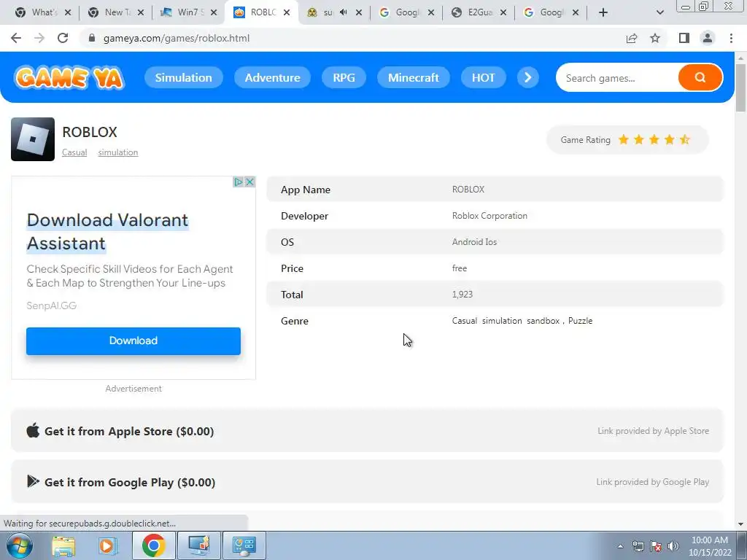
Task: Switch to the What's tab
Action: click(x=44, y=12)
